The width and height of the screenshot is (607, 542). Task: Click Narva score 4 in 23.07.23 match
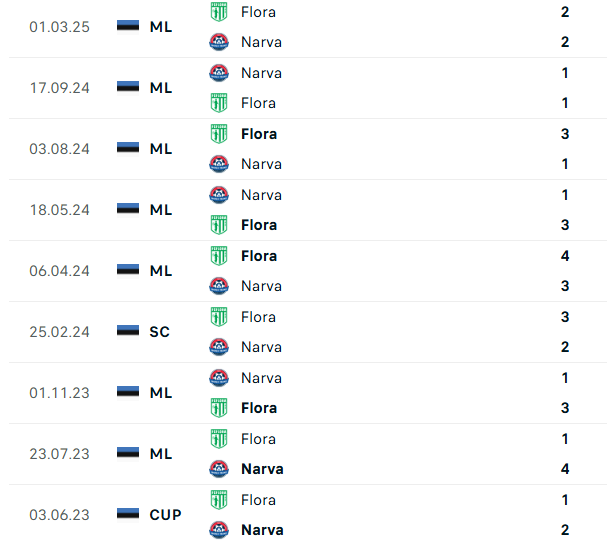point(565,469)
